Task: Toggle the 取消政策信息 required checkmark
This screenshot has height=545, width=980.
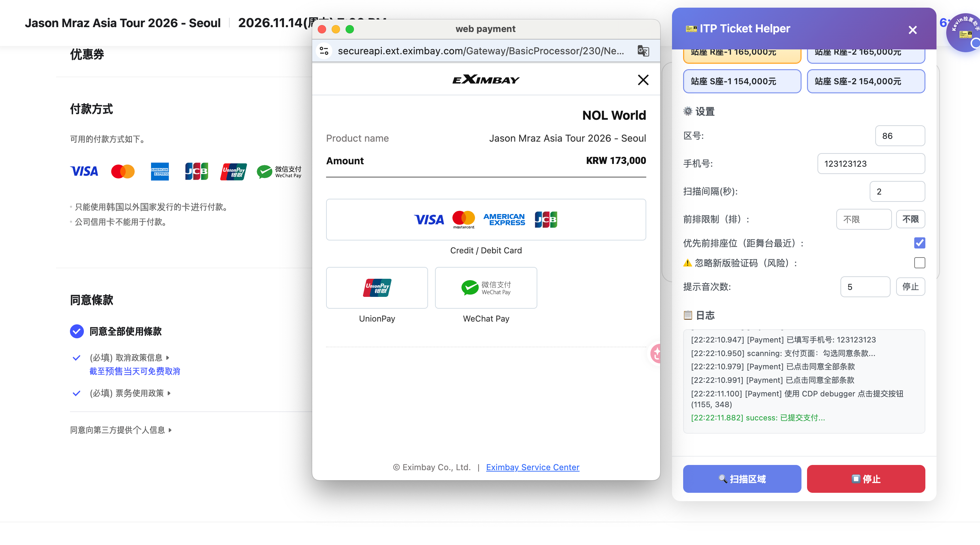Action: (76, 357)
